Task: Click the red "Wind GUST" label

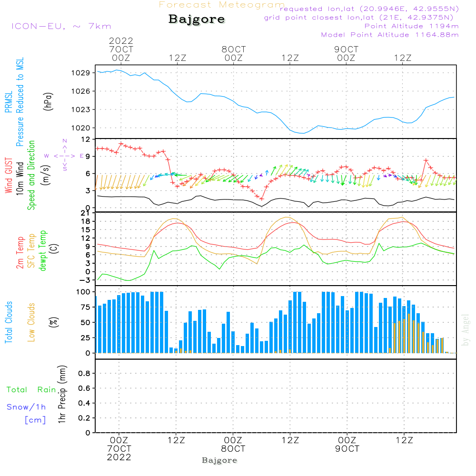Action: 9,175
